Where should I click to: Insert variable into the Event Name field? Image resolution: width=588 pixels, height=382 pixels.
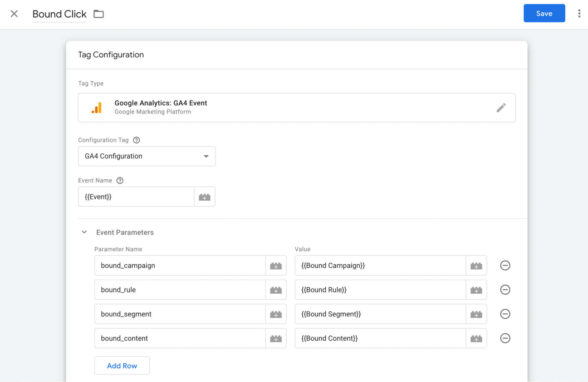[x=205, y=197]
